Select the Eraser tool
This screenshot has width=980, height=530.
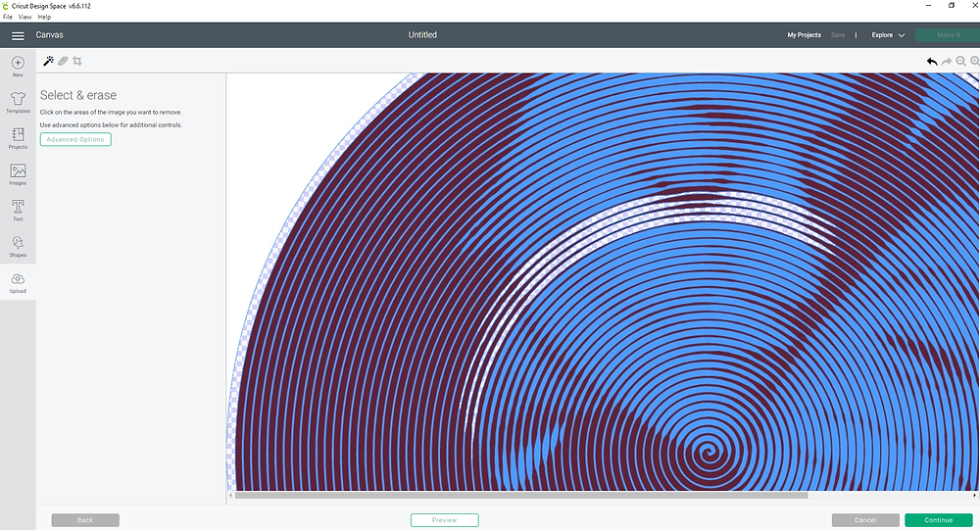[63, 61]
